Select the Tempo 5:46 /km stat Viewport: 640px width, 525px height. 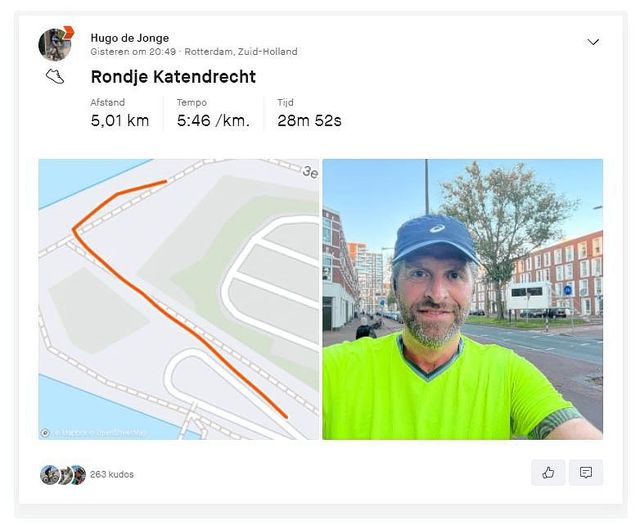pos(213,113)
